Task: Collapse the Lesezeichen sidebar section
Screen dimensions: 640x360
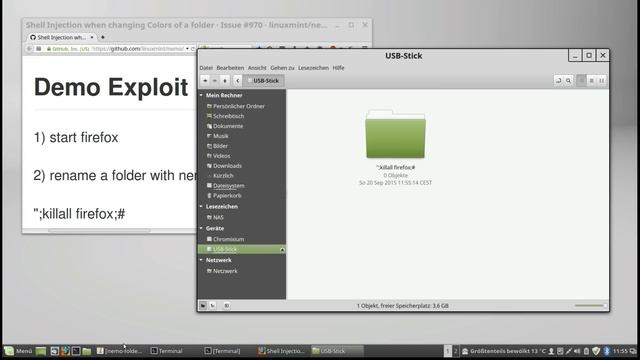Action: (201, 207)
